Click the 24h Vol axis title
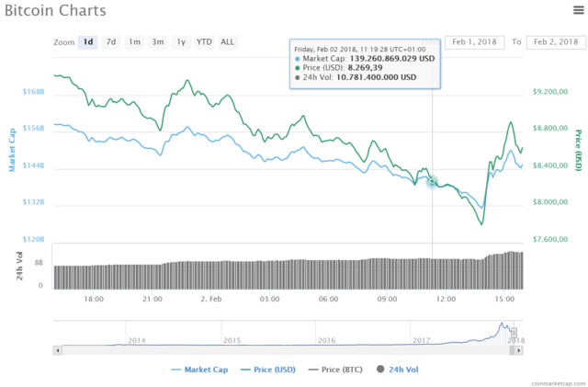Screen dimensions: 588x387 [19, 267]
